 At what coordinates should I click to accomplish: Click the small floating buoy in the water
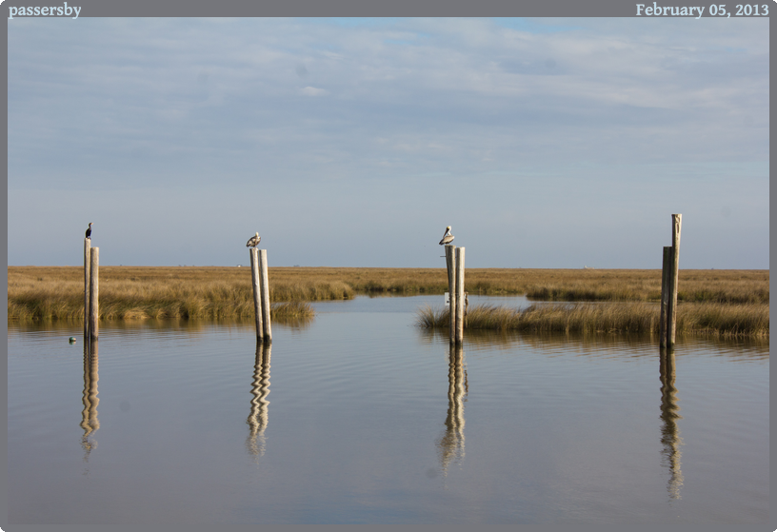coord(72,340)
